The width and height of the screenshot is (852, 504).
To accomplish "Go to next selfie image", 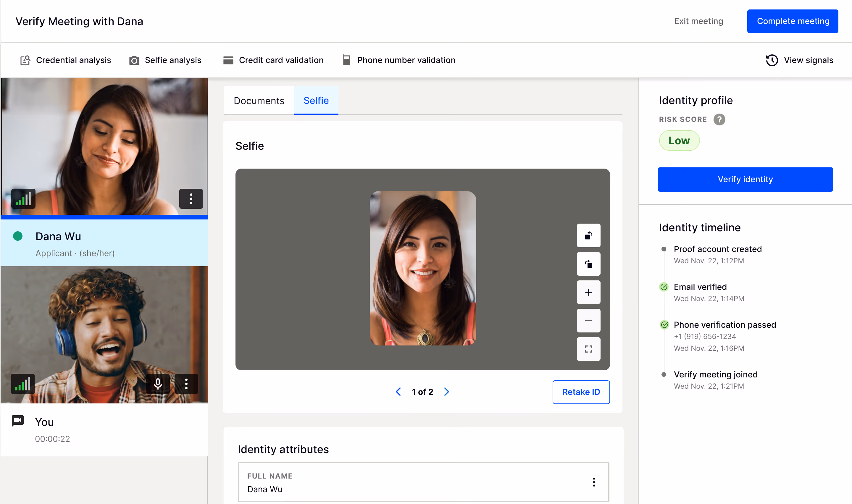I will coord(446,392).
